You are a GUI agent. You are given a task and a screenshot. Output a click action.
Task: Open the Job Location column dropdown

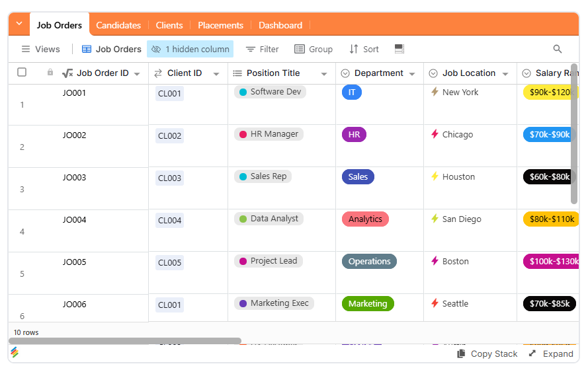[x=505, y=74]
